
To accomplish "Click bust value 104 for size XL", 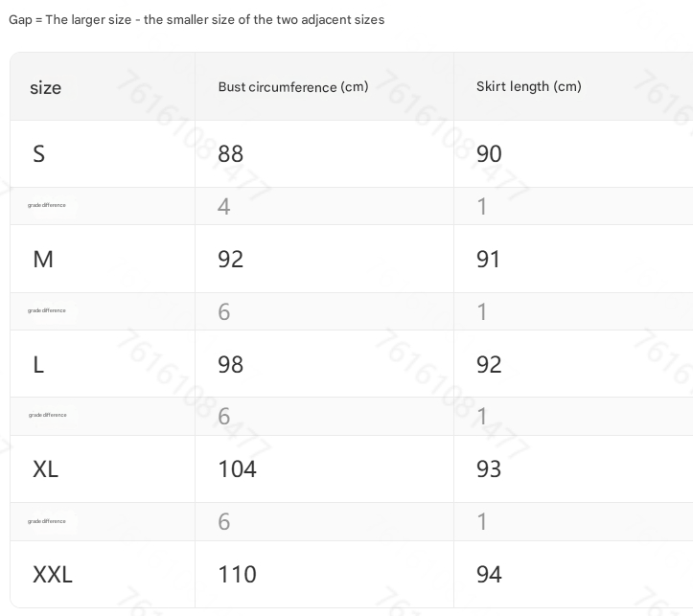I will pos(238,468).
